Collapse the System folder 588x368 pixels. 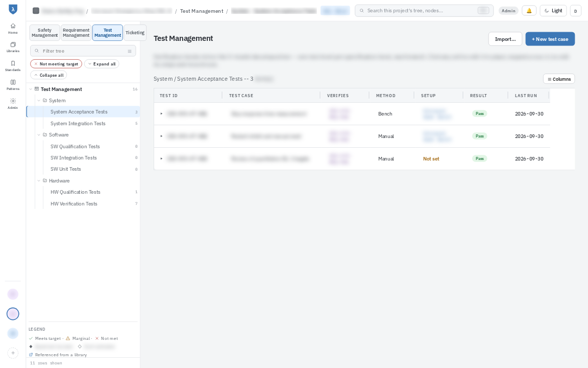click(39, 101)
